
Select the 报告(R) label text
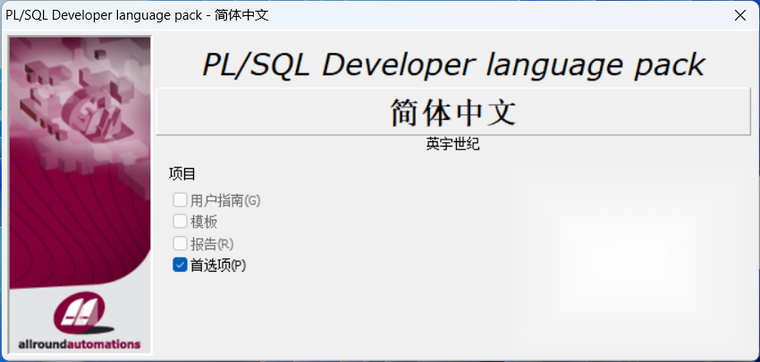pyautogui.click(x=212, y=244)
